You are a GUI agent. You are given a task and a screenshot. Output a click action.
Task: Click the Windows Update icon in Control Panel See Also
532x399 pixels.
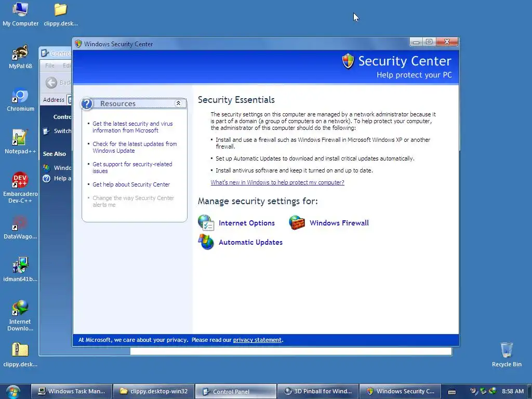pyautogui.click(x=46, y=168)
